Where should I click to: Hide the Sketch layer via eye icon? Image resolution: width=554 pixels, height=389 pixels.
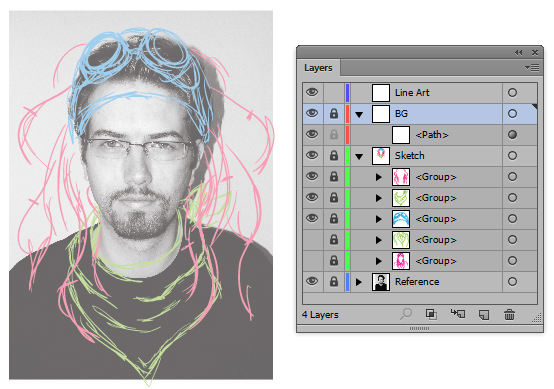pyautogui.click(x=312, y=155)
